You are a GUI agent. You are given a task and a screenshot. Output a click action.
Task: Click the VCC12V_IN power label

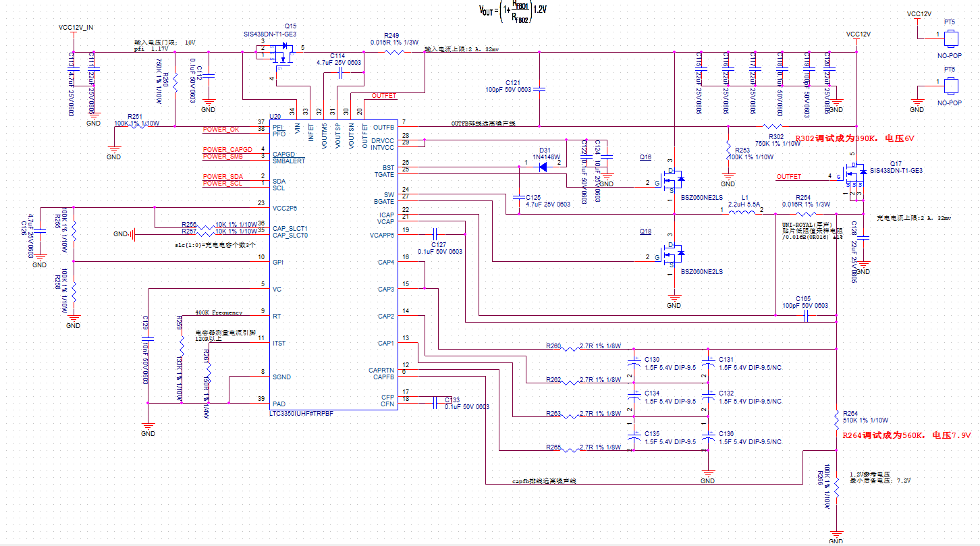tap(76, 28)
